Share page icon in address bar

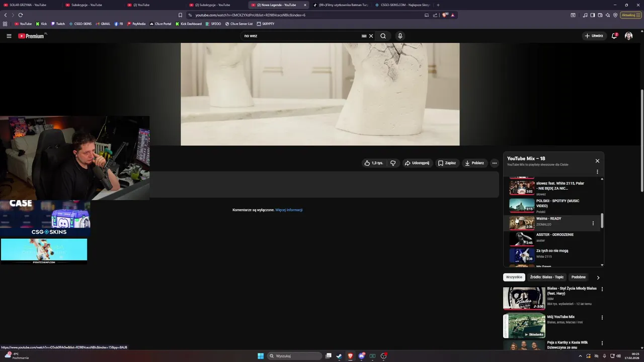tap(435, 15)
